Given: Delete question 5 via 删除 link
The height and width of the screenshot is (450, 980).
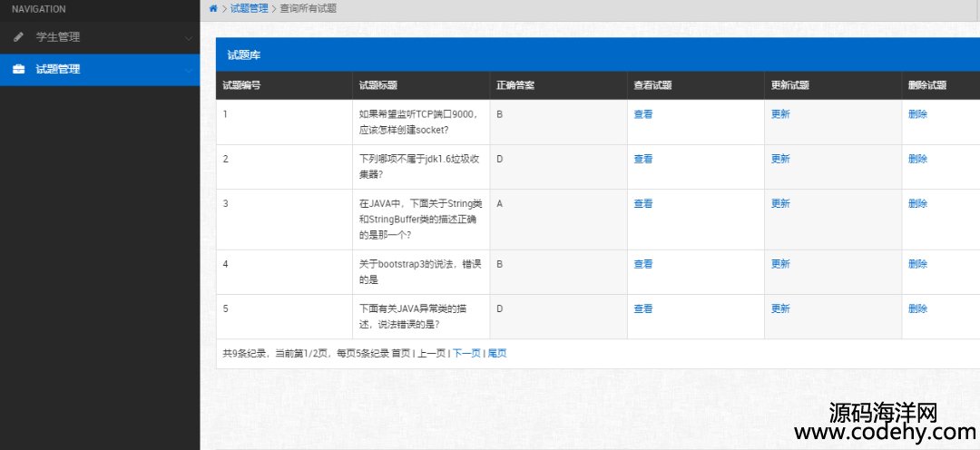Looking at the screenshot, I should (917, 308).
